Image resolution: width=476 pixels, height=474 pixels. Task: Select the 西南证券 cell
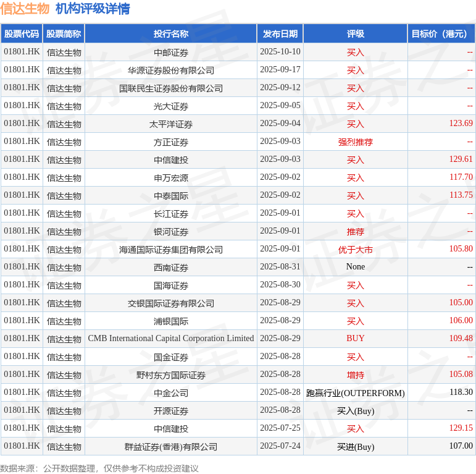(171, 268)
